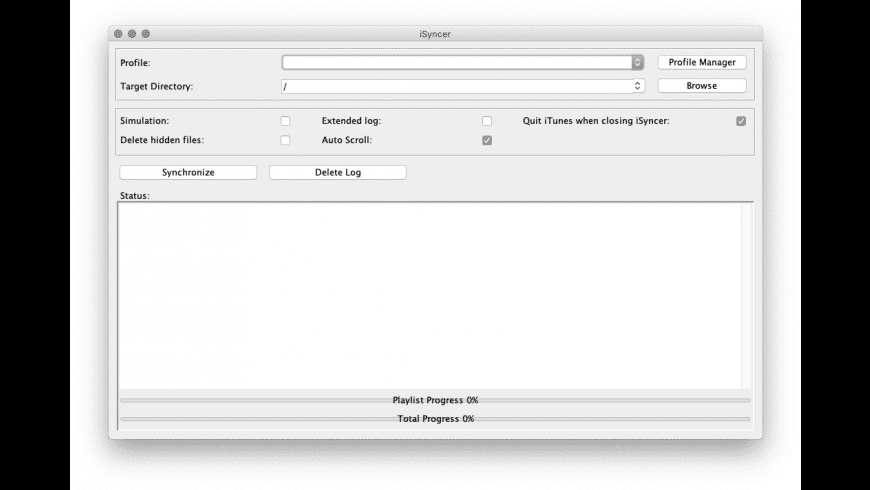Click the Total Progress bar
The height and width of the screenshot is (490, 870).
435,419
